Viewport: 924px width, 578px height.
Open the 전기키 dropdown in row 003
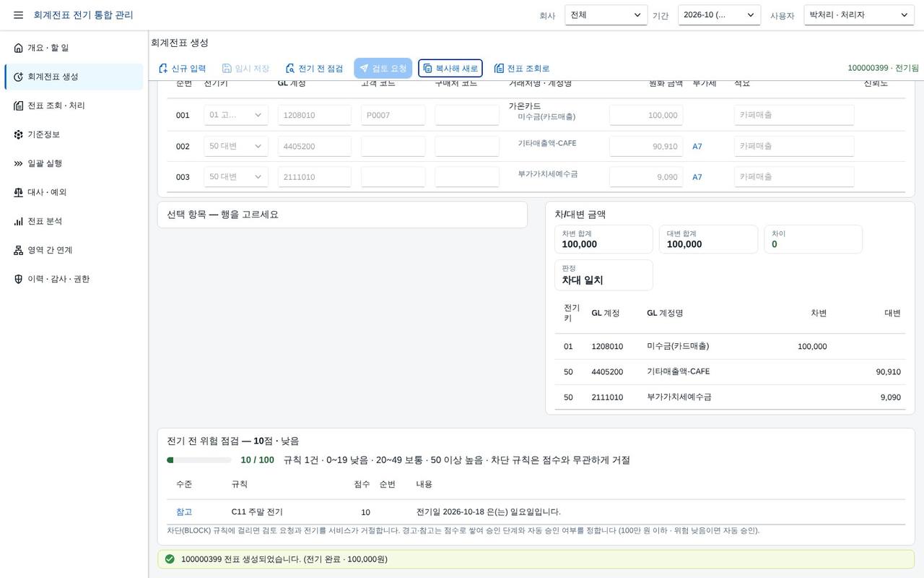(236, 177)
